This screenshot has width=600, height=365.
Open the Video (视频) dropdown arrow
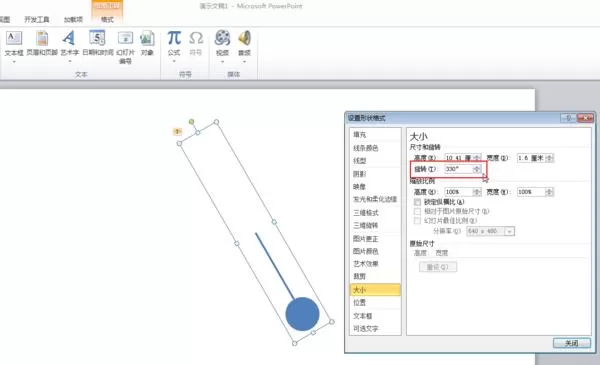(222, 61)
